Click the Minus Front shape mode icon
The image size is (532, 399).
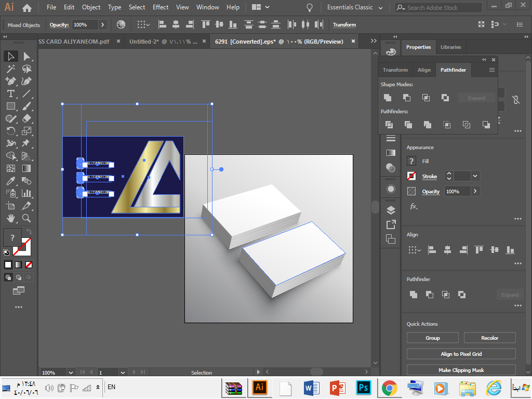click(407, 98)
